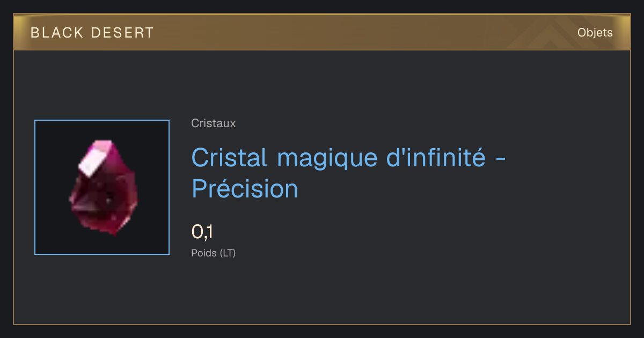Select the red crystal item icon
This screenshot has width=644, height=338.
[102, 187]
